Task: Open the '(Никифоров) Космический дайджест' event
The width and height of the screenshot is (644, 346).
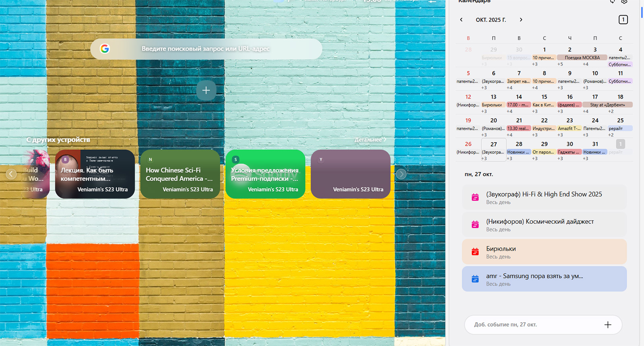Action: pyautogui.click(x=544, y=225)
